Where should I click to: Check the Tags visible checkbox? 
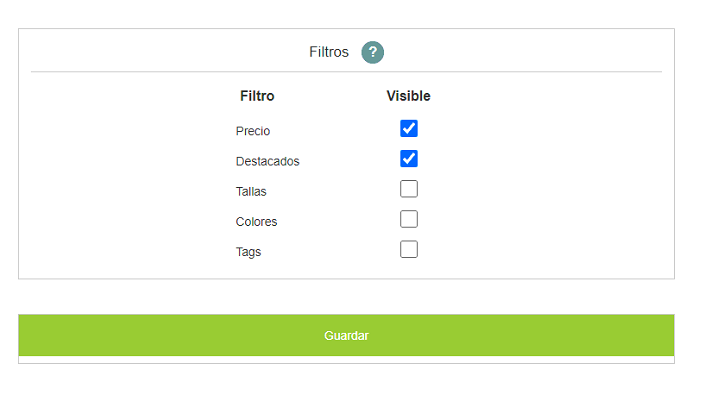click(x=409, y=250)
